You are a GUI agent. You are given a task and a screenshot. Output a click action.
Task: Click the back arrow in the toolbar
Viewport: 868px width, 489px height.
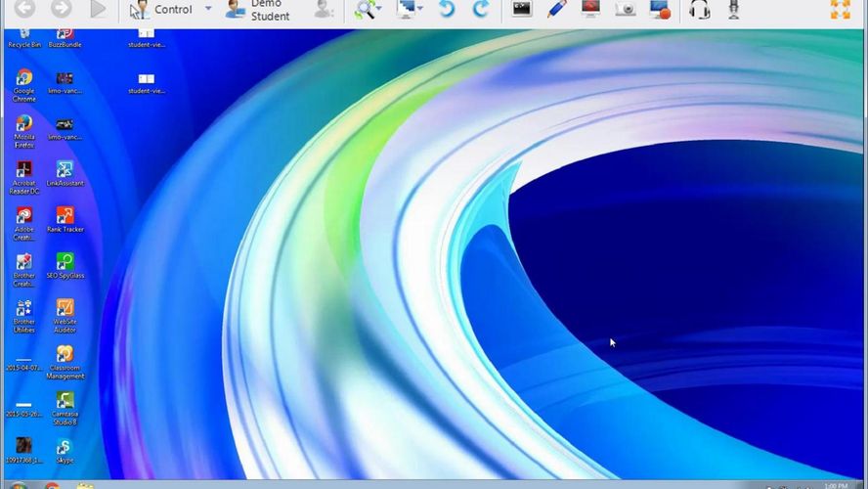pyautogui.click(x=25, y=9)
